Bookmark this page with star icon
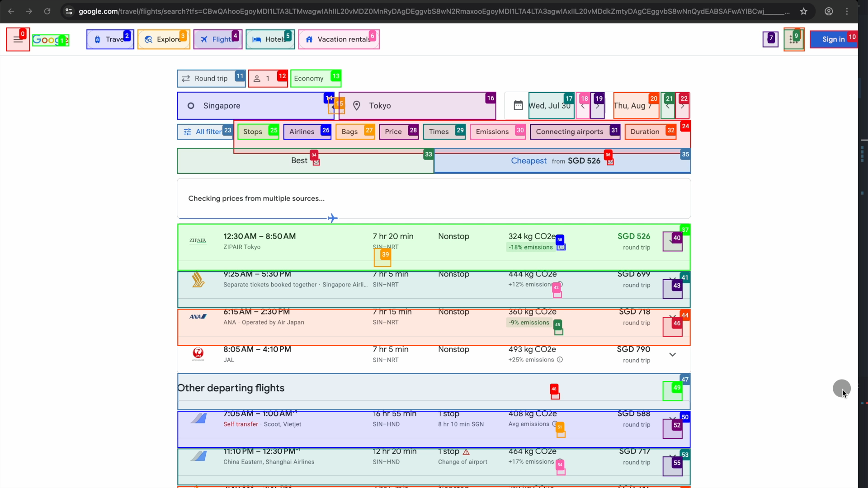The width and height of the screenshot is (868, 488). tap(803, 11)
